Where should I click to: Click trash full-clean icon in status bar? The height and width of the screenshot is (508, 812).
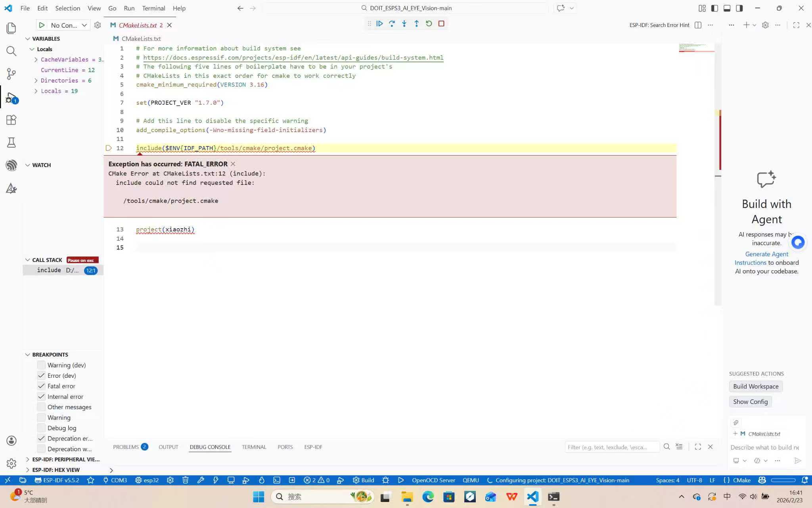185,480
